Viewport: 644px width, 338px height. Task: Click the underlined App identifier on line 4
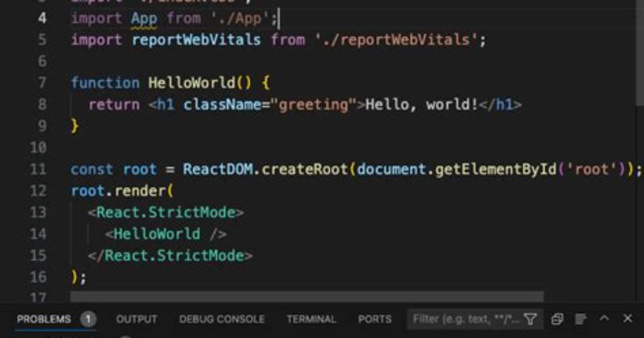(144, 19)
